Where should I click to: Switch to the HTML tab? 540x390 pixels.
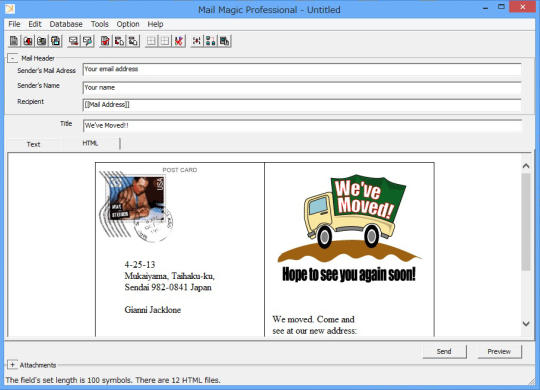(x=91, y=143)
